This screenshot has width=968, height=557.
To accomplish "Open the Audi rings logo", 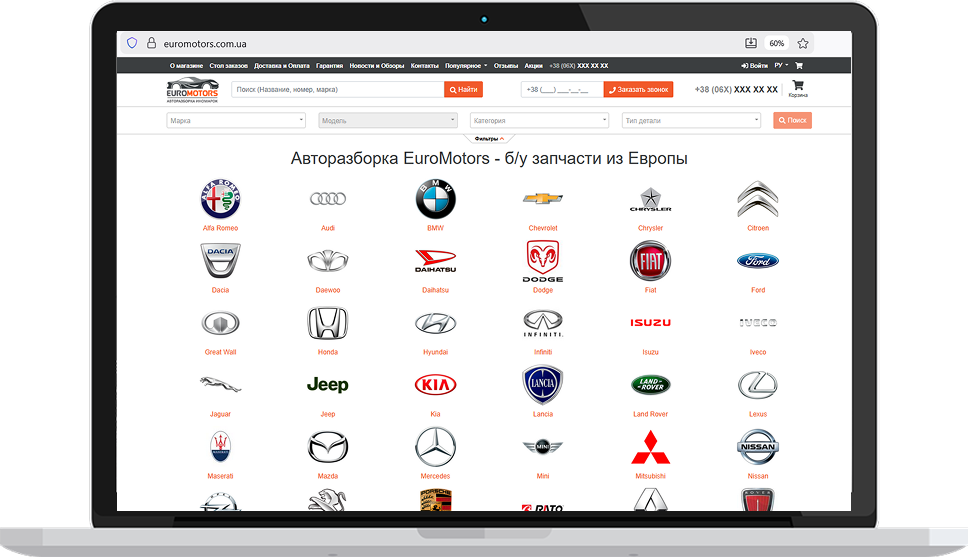I will 328,199.
